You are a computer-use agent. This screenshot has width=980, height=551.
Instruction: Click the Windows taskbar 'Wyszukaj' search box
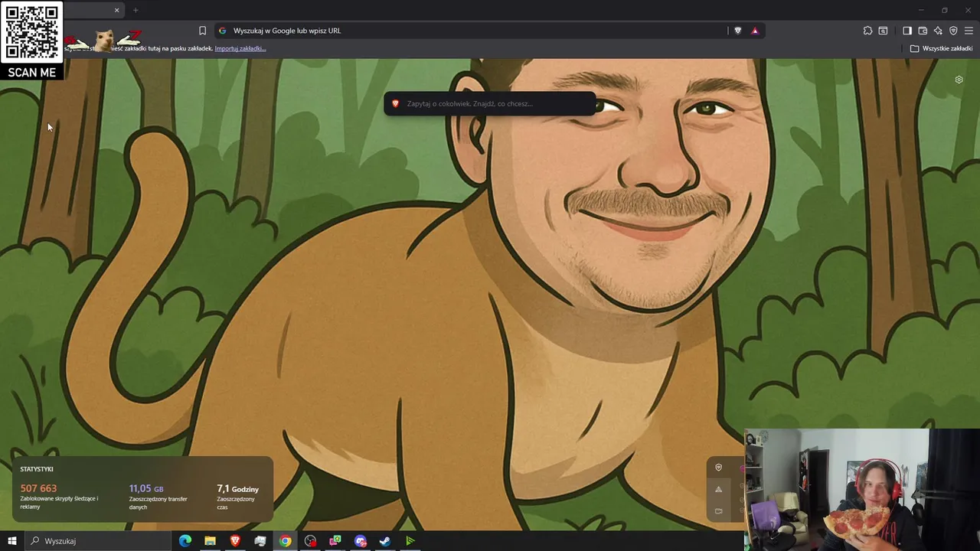pos(97,541)
